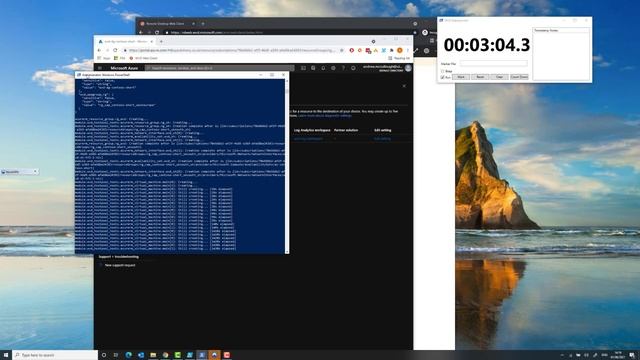Toggle the Beep checkbox in the stopwatch
Image resolution: width=640 pixels, height=360 pixels.
(x=442, y=71)
